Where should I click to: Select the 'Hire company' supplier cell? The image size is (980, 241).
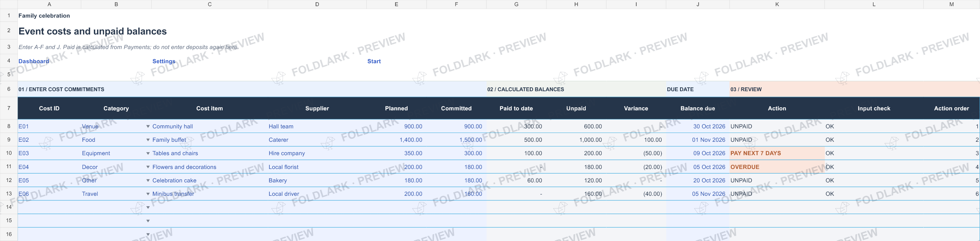click(x=317, y=153)
